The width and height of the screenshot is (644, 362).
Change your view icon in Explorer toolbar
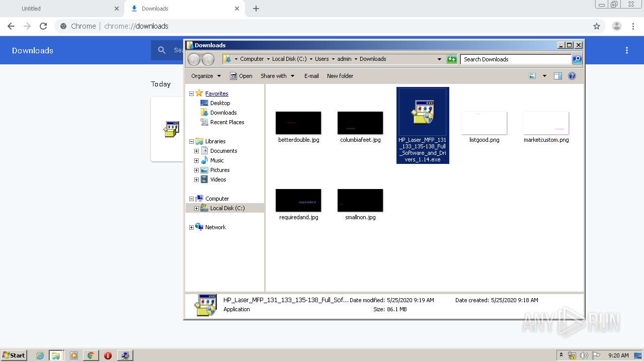pyautogui.click(x=532, y=76)
